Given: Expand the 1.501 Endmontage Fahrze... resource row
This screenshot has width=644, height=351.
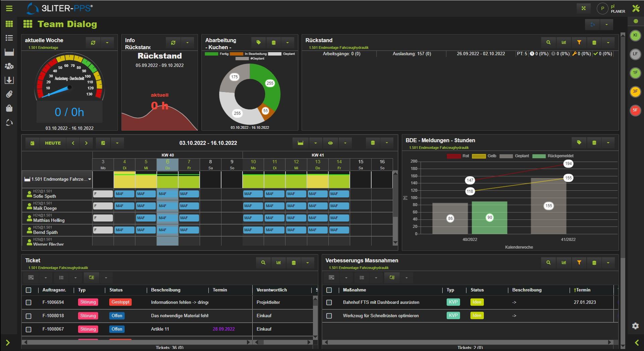Looking at the screenshot, I should [89, 179].
